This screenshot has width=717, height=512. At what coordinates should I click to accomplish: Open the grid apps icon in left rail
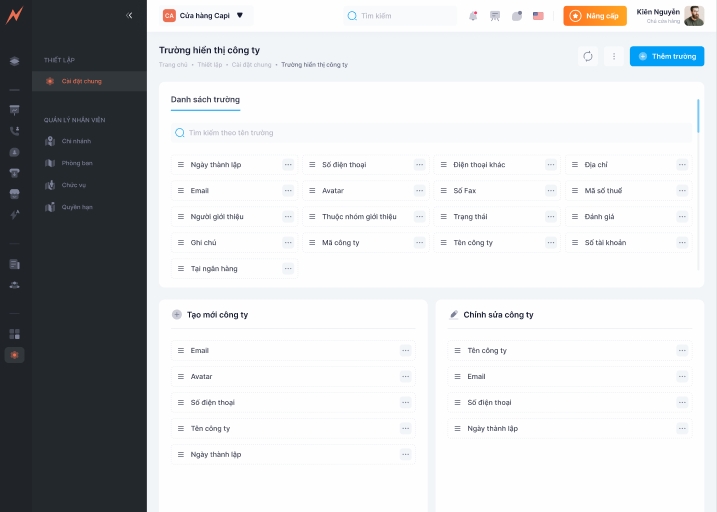click(x=14, y=334)
